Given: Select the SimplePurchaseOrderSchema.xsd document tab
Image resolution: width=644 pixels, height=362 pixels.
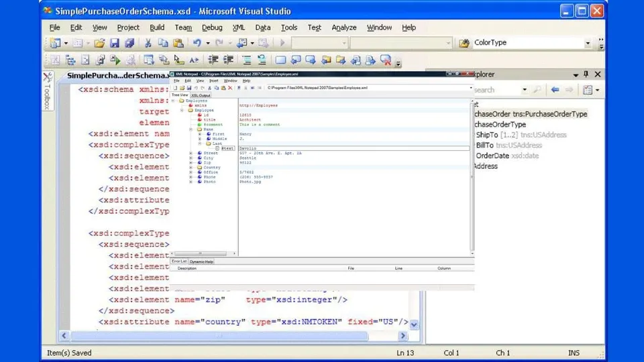Looking at the screenshot, I should [118, 76].
